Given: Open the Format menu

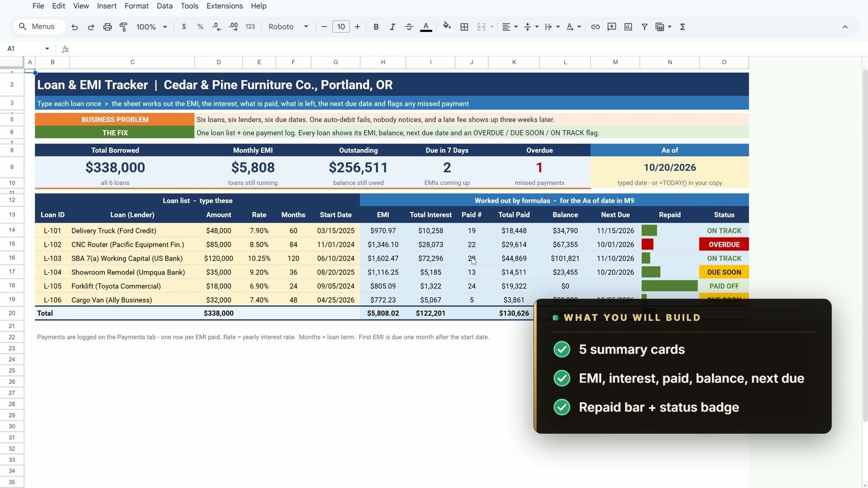Looking at the screenshot, I should tap(137, 6).
